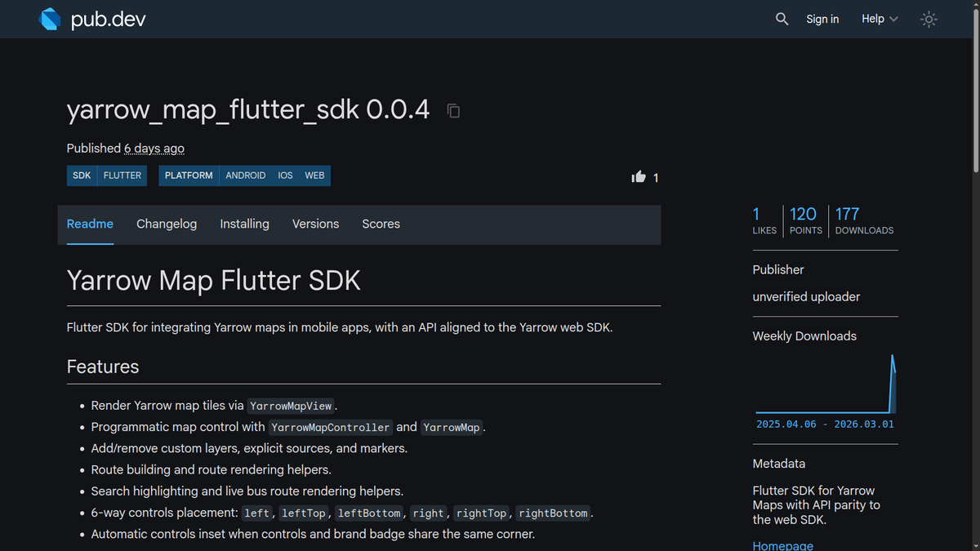This screenshot has height=551, width=980.
Task: Open the Scores tab
Action: tap(381, 224)
